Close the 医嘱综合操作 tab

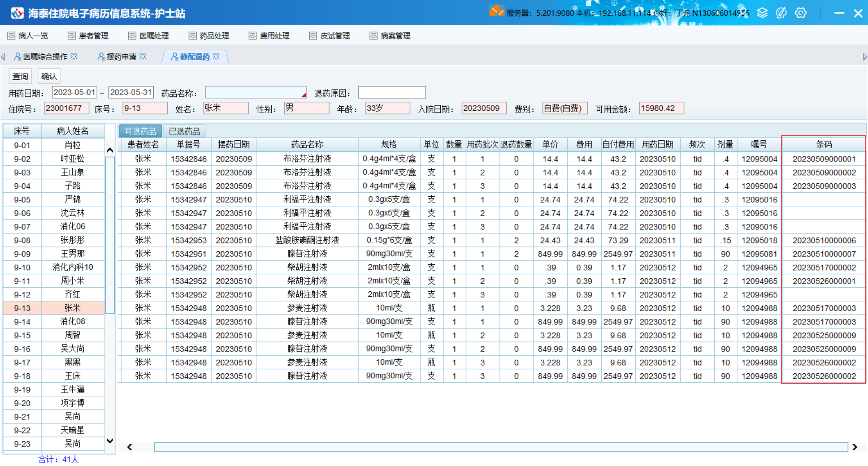pyautogui.click(x=74, y=56)
